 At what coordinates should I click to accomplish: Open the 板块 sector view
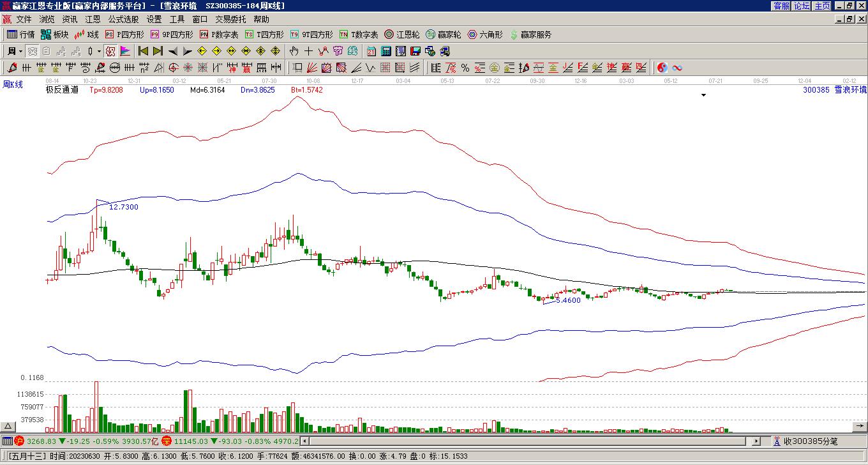click(54, 34)
